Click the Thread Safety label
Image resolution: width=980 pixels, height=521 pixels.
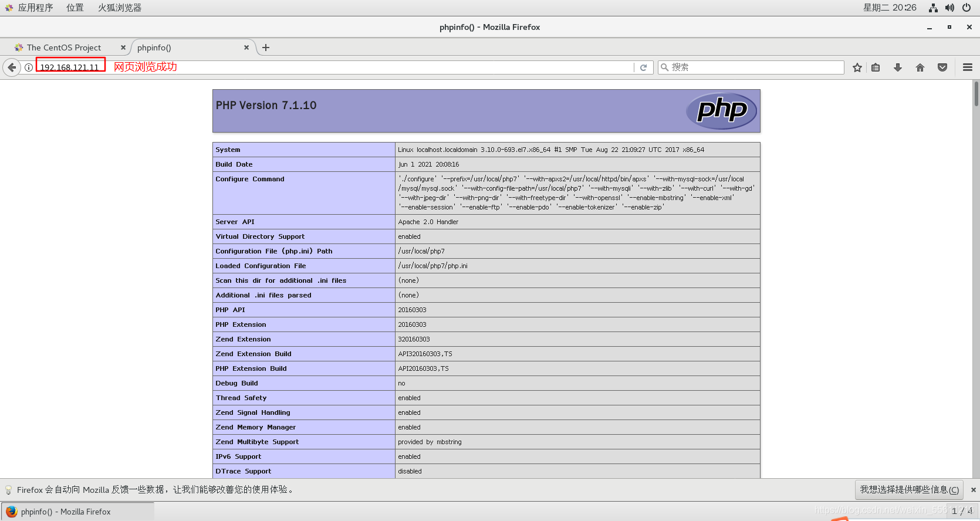coord(241,398)
